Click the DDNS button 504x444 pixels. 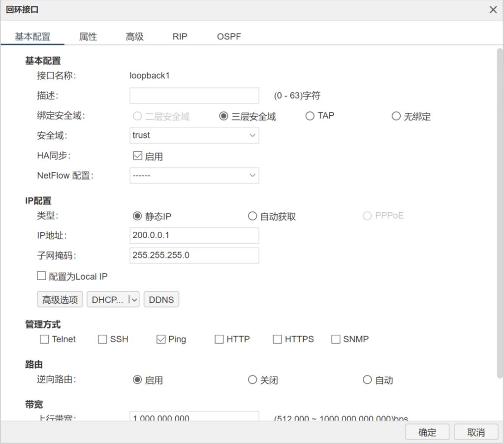click(161, 300)
